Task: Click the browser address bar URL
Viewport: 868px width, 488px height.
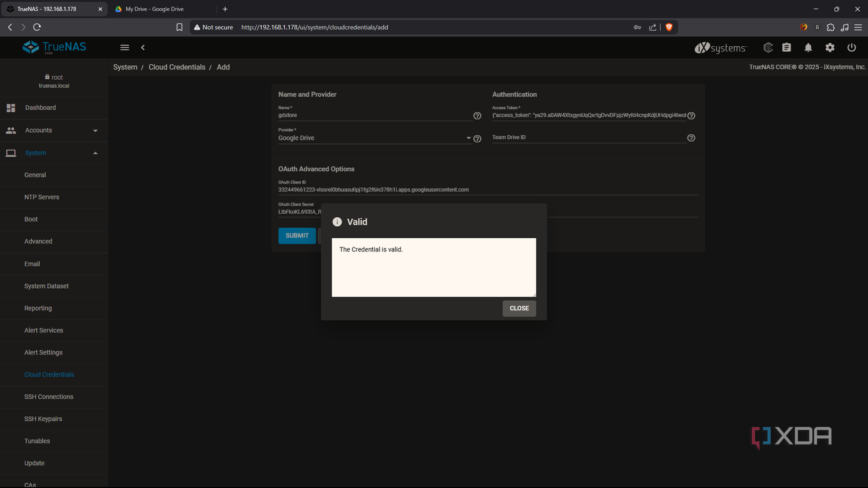Action: 315,27
